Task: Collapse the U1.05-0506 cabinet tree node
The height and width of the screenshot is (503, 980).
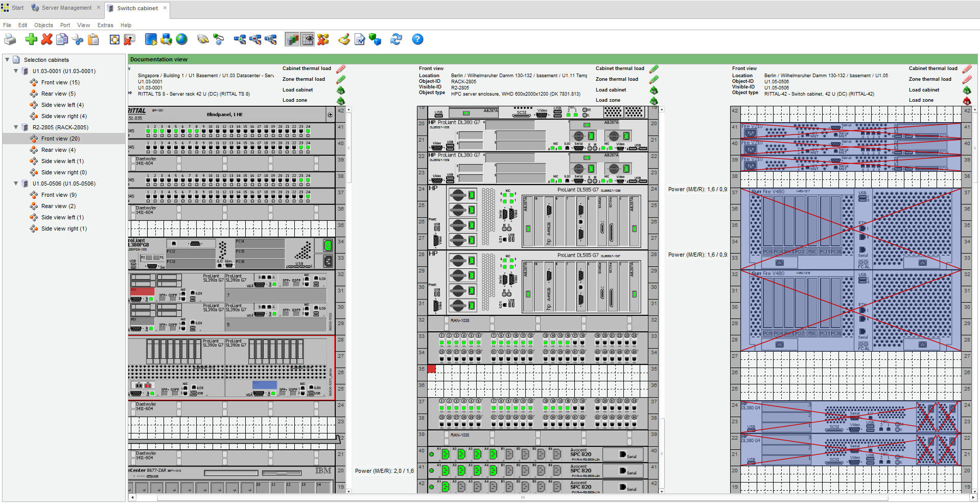Action: coord(16,184)
